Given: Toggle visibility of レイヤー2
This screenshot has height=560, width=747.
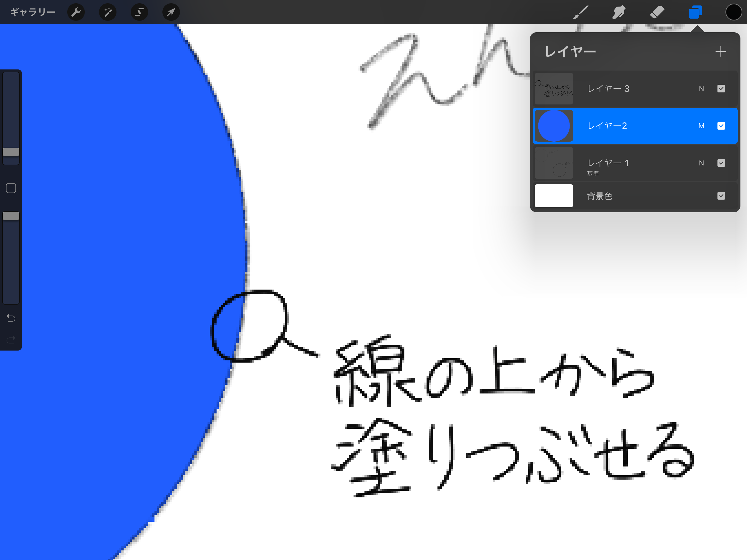Looking at the screenshot, I should 721,126.
